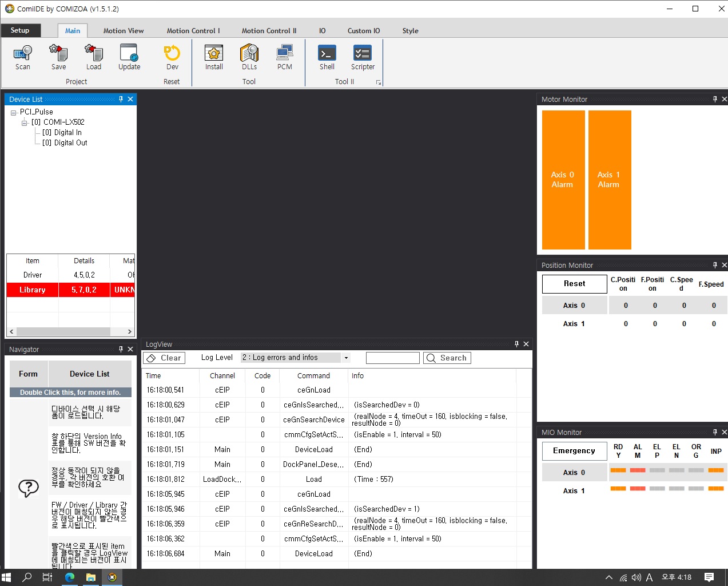728x586 pixels.
Task: Open the Install tool
Action: tap(214, 53)
